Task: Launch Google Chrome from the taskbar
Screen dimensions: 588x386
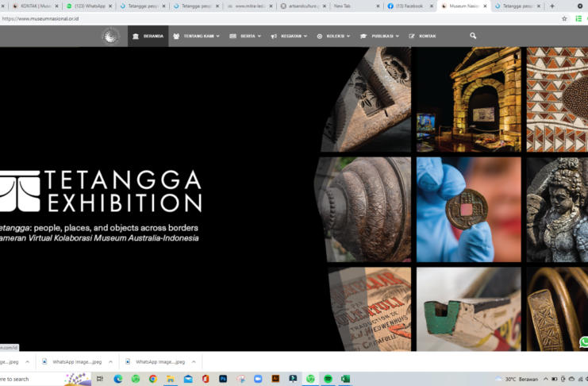Action: point(152,379)
